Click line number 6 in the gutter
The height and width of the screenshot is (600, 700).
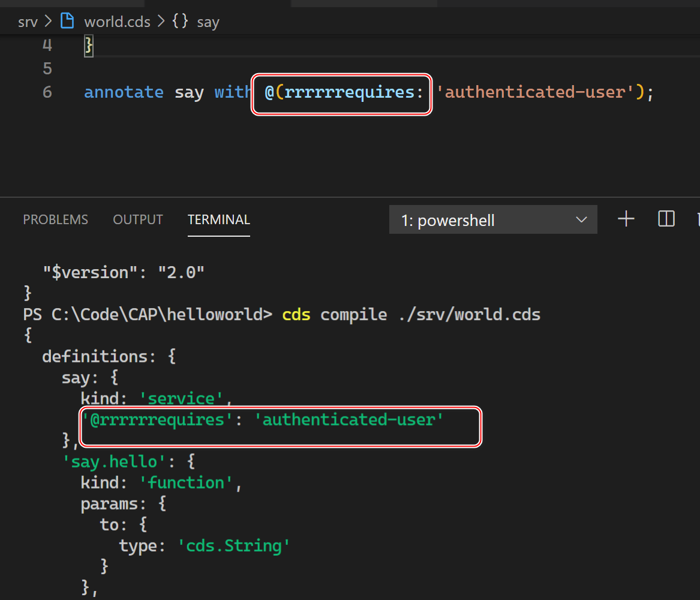[x=47, y=92]
